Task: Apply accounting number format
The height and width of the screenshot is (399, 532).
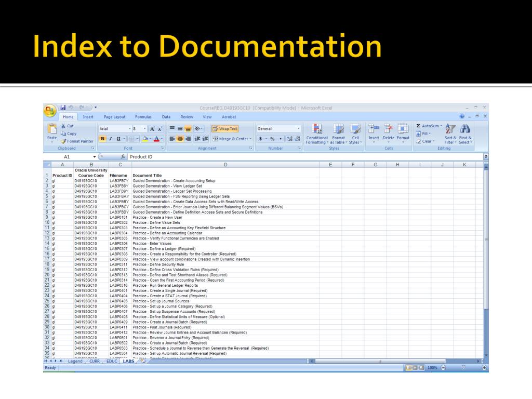Action: coord(261,139)
